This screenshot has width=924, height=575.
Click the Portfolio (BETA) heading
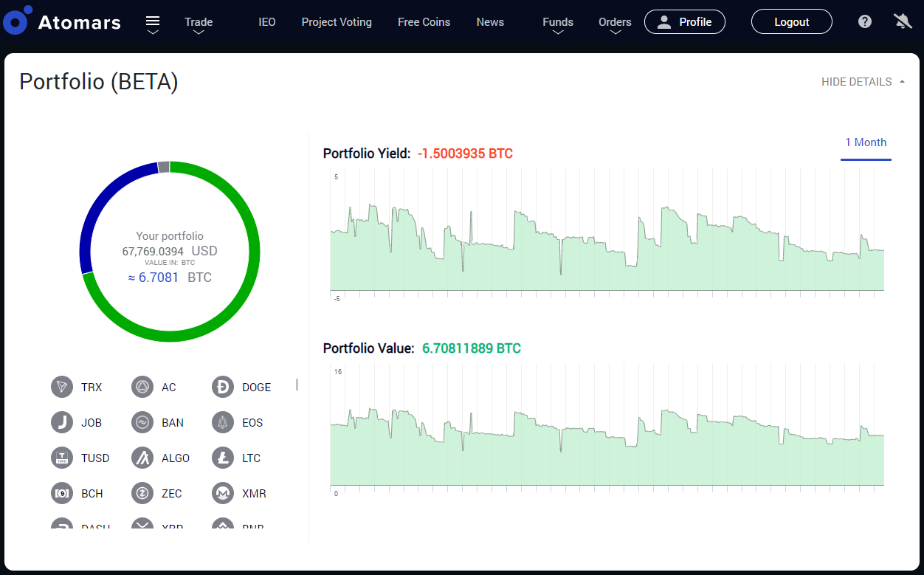tap(99, 82)
